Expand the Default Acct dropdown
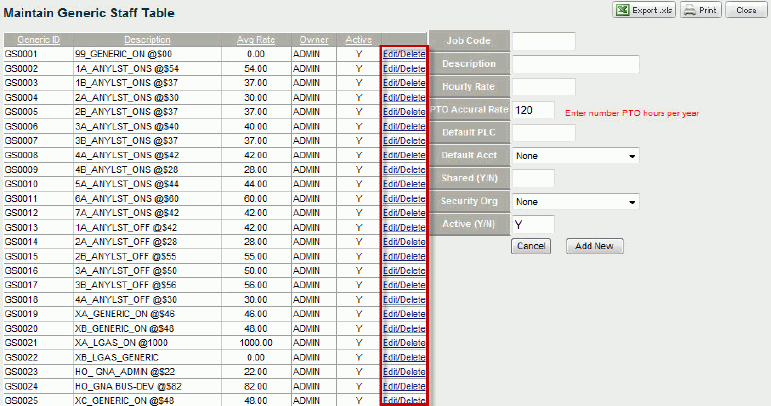Image resolution: width=771 pixels, height=406 pixels. (576, 156)
